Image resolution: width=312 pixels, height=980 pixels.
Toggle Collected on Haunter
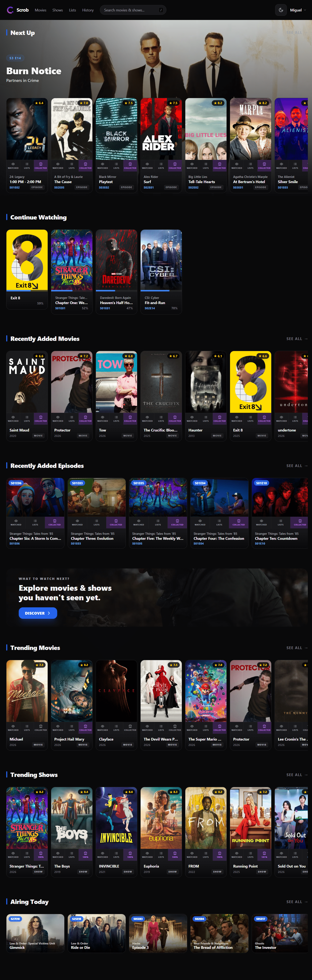pos(219,418)
